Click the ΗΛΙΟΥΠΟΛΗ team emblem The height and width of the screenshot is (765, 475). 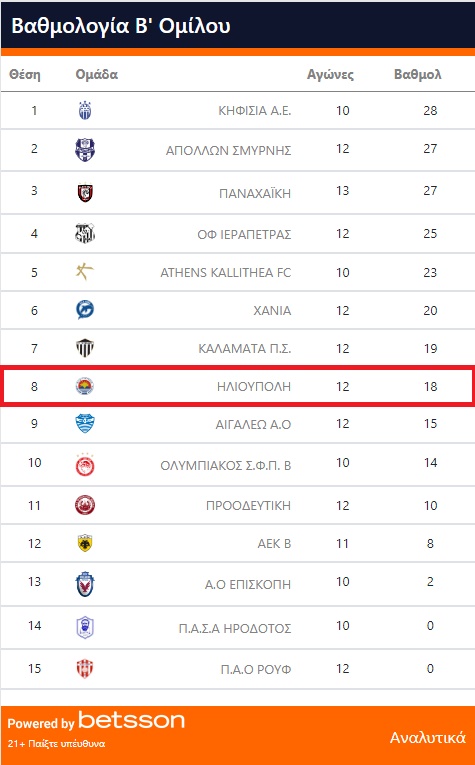click(85, 386)
